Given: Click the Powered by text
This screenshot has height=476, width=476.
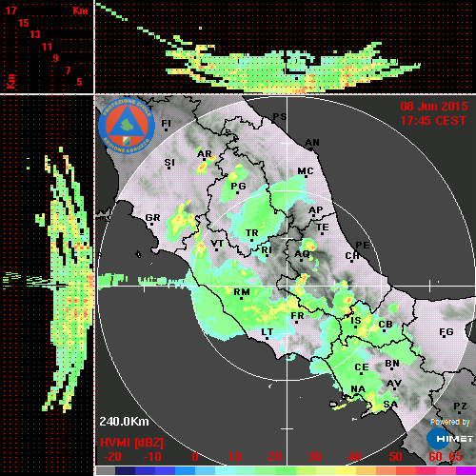Looking at the screenshot, I should pyautogui.click(x=450, y=422).
